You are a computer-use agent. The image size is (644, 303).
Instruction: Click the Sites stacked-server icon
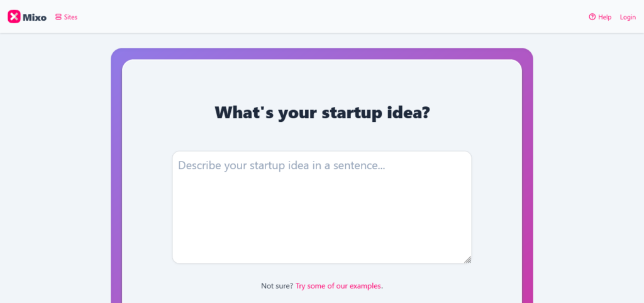(58, 17)
